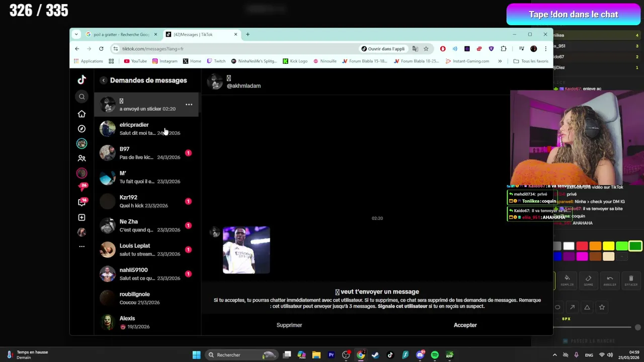The height and width of the screenshot is (362, 644).
Task: Go to the TikTok Home feed icon
Action: [82, 114]
